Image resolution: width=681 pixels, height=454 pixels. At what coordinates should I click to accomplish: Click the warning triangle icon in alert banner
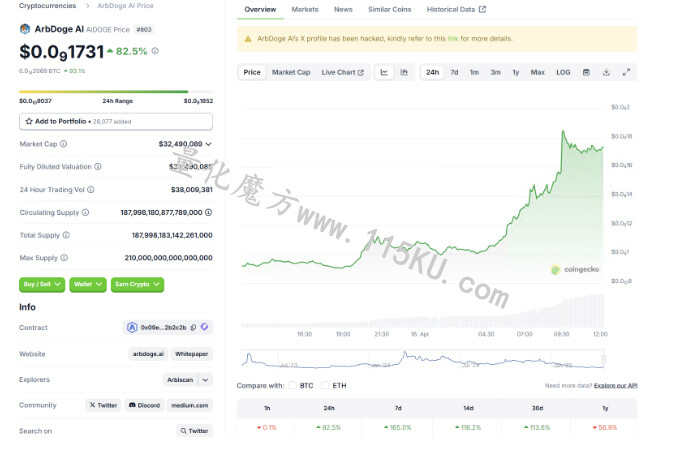[x=248, y=39]
